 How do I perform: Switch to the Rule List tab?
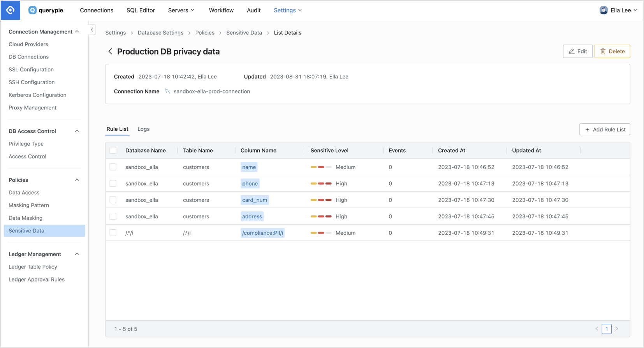tap(118, 129)
